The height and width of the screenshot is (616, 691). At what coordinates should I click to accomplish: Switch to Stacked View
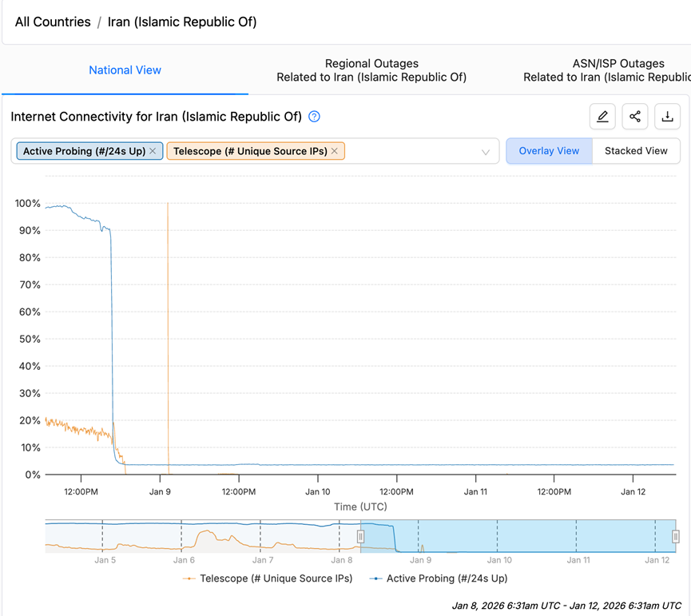coord(636,151)
